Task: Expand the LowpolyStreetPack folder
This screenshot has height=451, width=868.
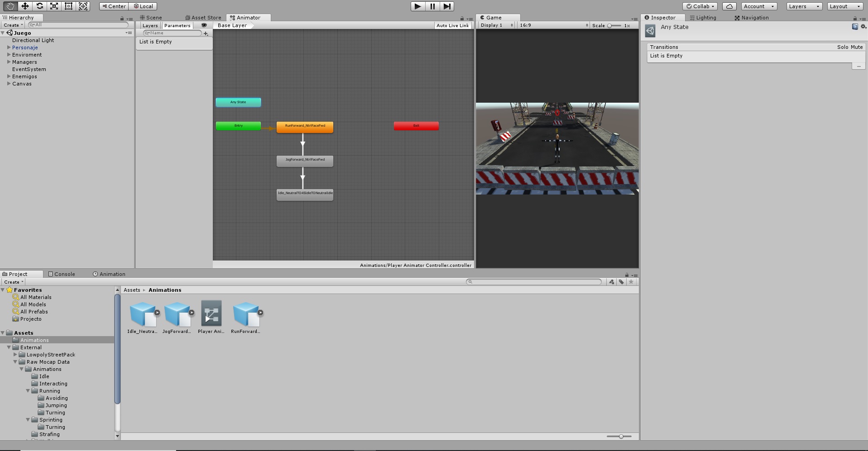Action: [x=15, y=355]
